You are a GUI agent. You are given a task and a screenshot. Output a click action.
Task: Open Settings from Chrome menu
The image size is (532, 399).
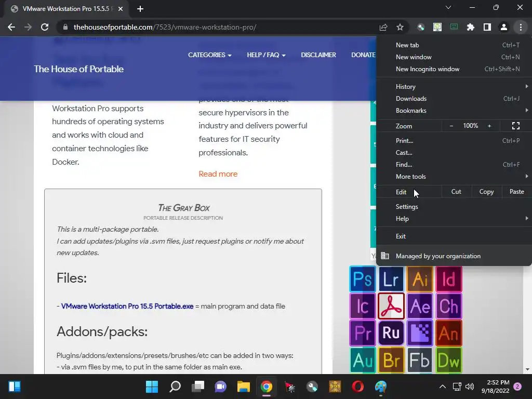coord(454,207)
